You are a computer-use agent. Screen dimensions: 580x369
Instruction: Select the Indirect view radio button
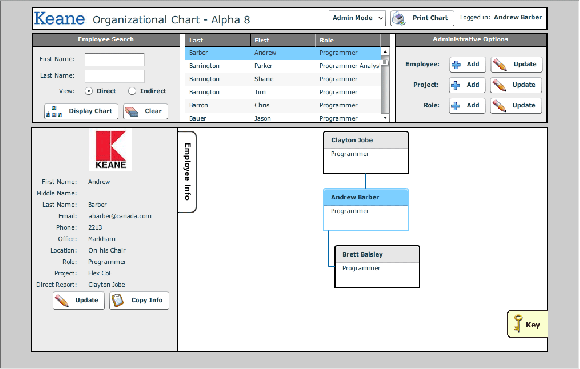[x=132, y=91]
